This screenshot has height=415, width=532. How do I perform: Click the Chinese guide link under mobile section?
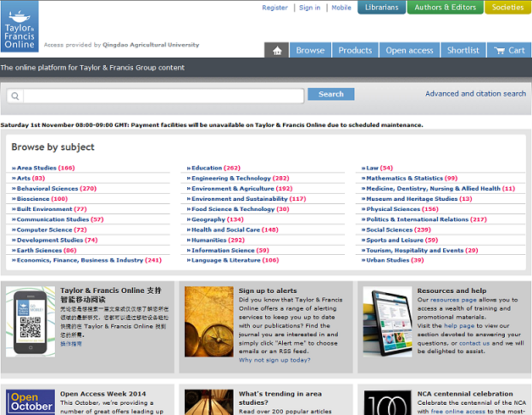(71, 344)
